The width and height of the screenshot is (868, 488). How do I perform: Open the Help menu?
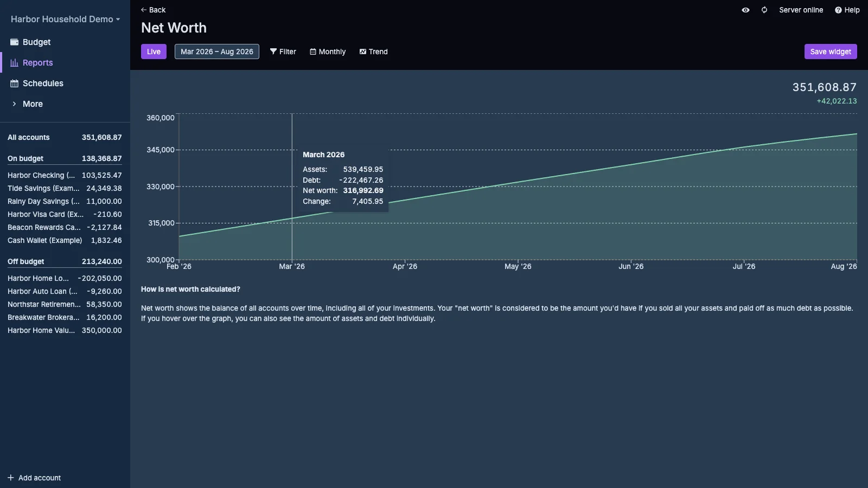coord(847,10)
